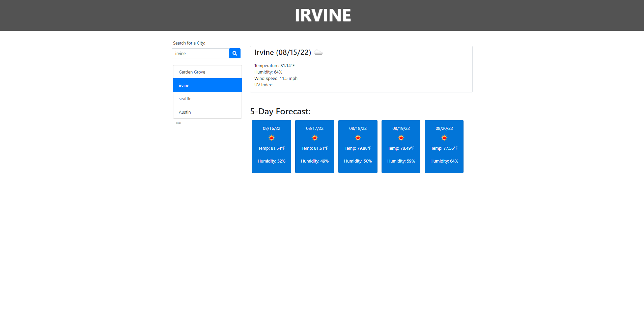Click the magnifying glass search icon
The width and height of the screenshot is (644, 315).
pos(234,53)
